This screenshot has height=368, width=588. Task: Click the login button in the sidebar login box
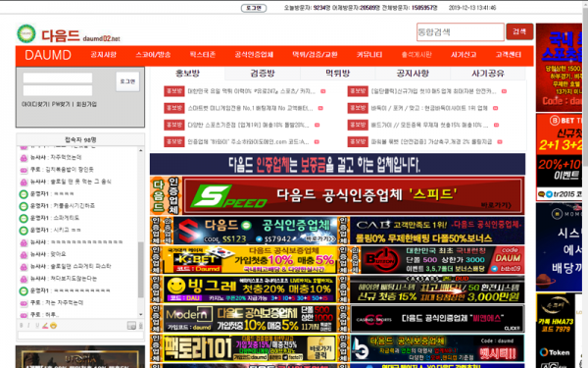[x=127, y=81]
